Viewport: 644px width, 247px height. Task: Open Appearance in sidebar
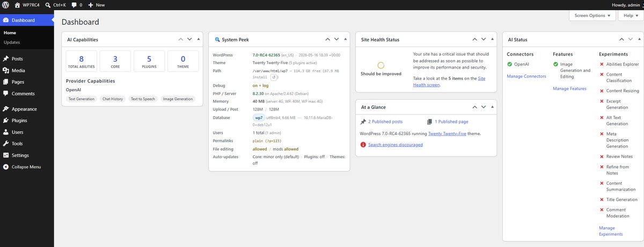click(x=27, y=109)
